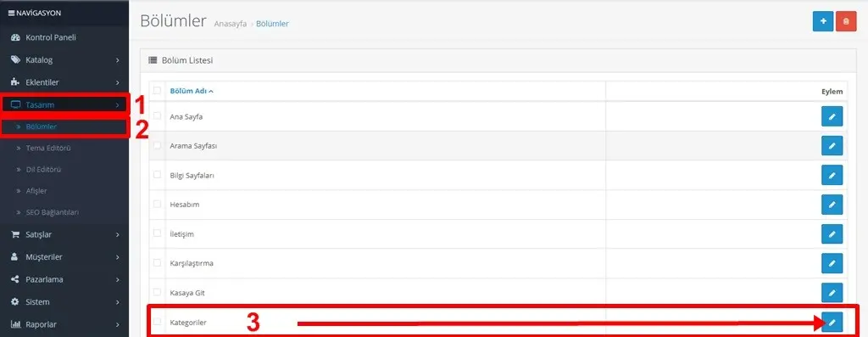Toggle the NAVİGASYON hamburger header
Screen dimensions: 868x337
tap(34, 13)
